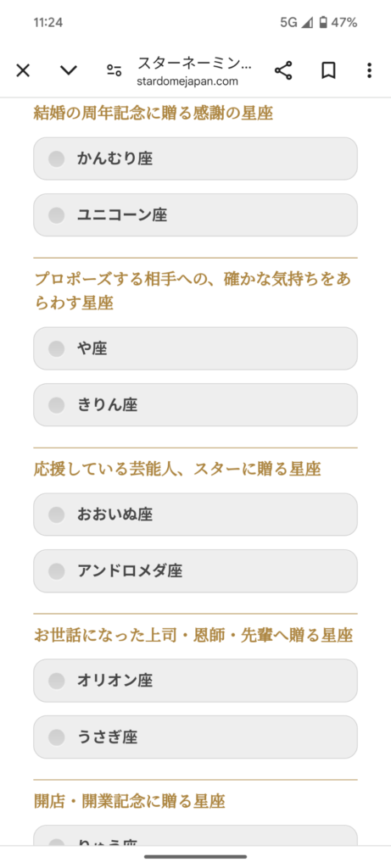This screenshot has height=868, width=391.
Task: Open the three-dot overflow menu
Action: [370, 70]
